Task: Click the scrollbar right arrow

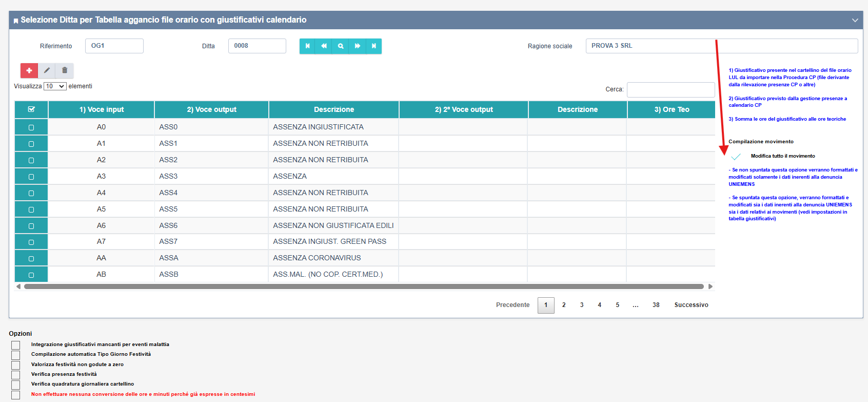Action: [x=711, y=286]
